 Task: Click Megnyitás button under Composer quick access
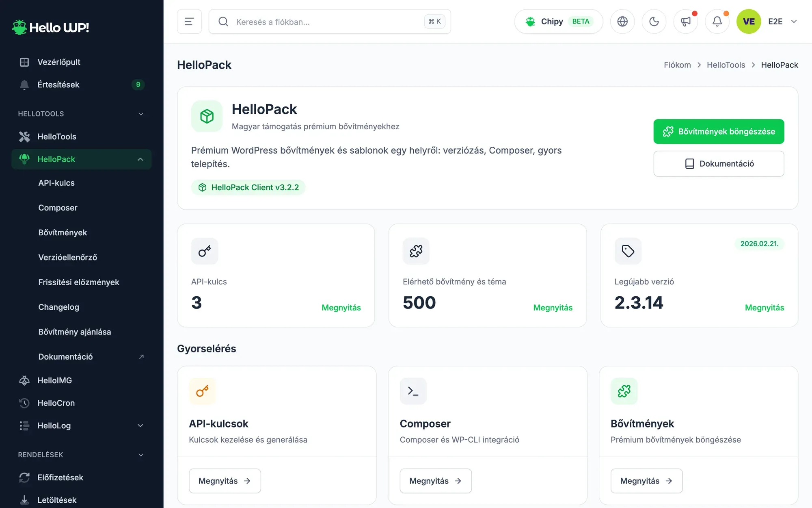coord(436,481)
